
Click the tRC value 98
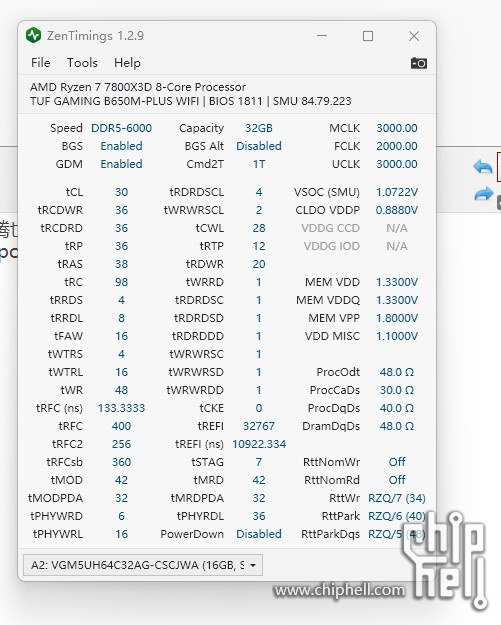122,282
